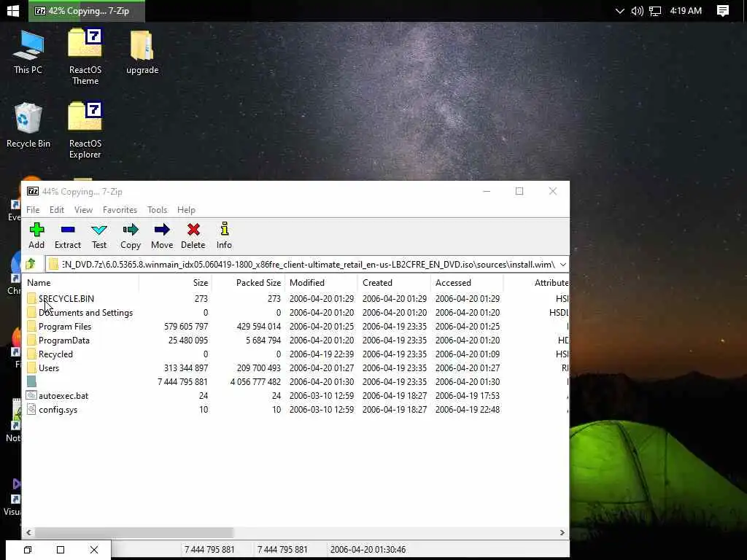
Task: Click packed size 4 056 777 482
Action: pos(255,381)
